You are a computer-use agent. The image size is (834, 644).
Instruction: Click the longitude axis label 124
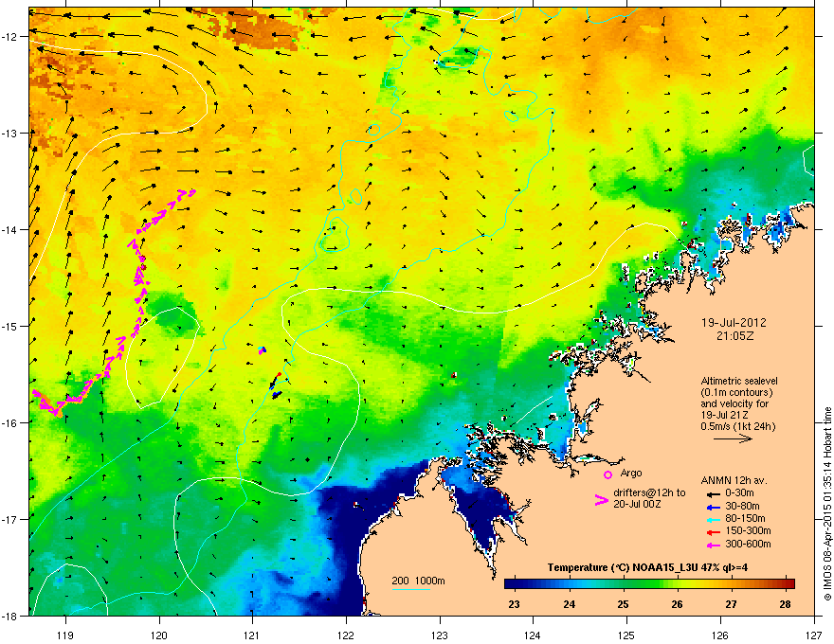[x=533, y=635]
